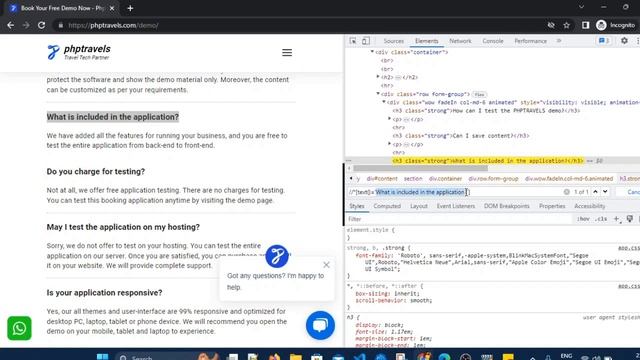Viewport: 640px width, 360px height.
Task: Collapse the div row form-group node
Action: 378,93
